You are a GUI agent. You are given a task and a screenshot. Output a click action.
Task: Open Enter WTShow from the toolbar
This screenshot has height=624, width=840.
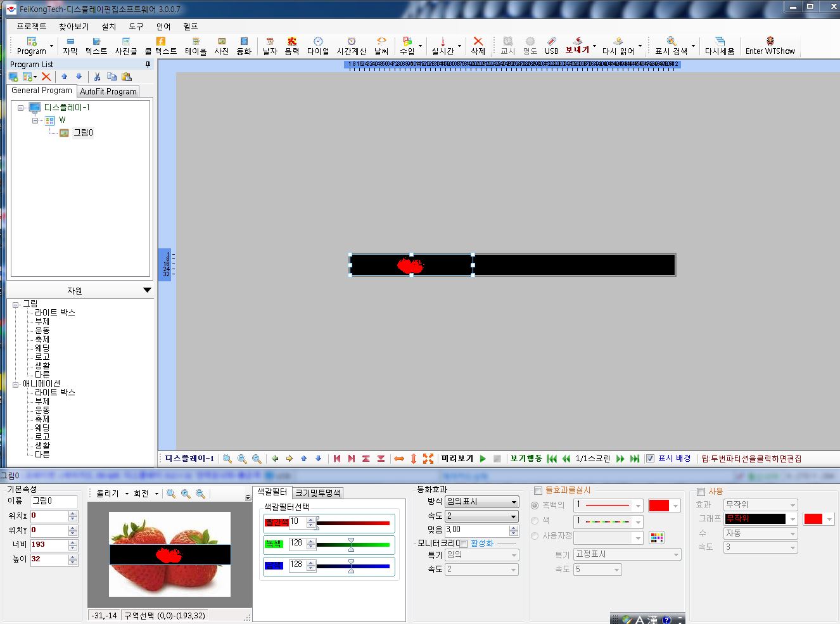point(770,45)
